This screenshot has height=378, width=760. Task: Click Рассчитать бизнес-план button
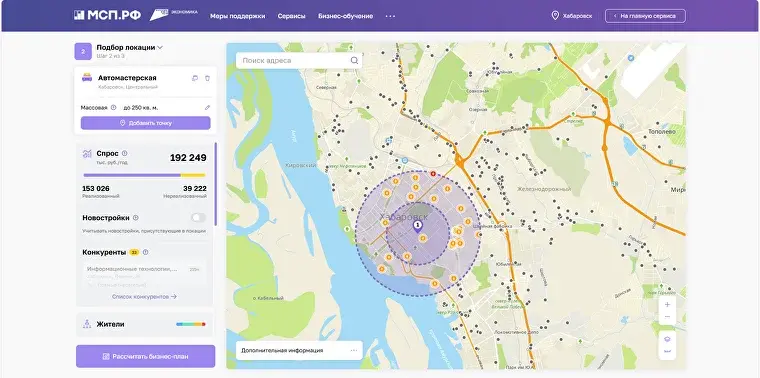145,356
